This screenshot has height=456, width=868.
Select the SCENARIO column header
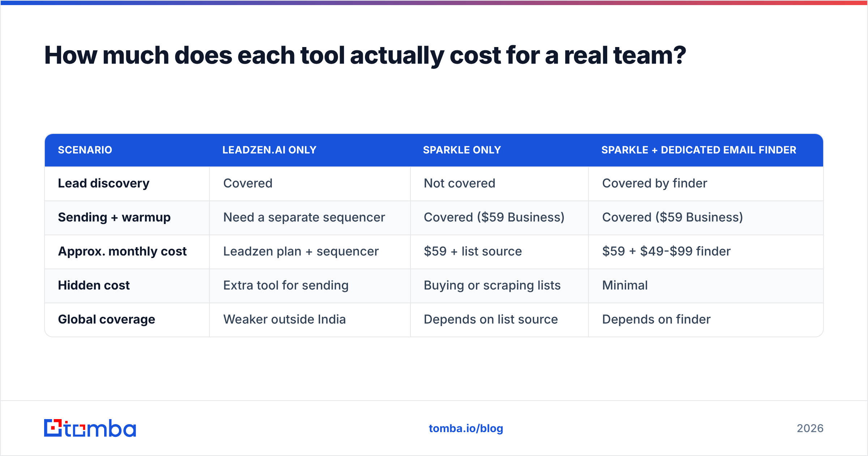click(85, 150)
